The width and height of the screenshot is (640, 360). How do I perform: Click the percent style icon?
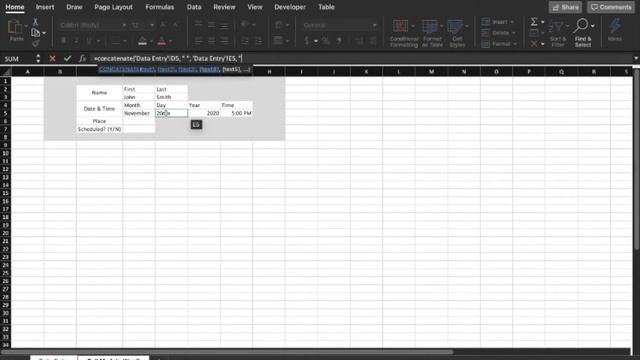pos(326,40)
